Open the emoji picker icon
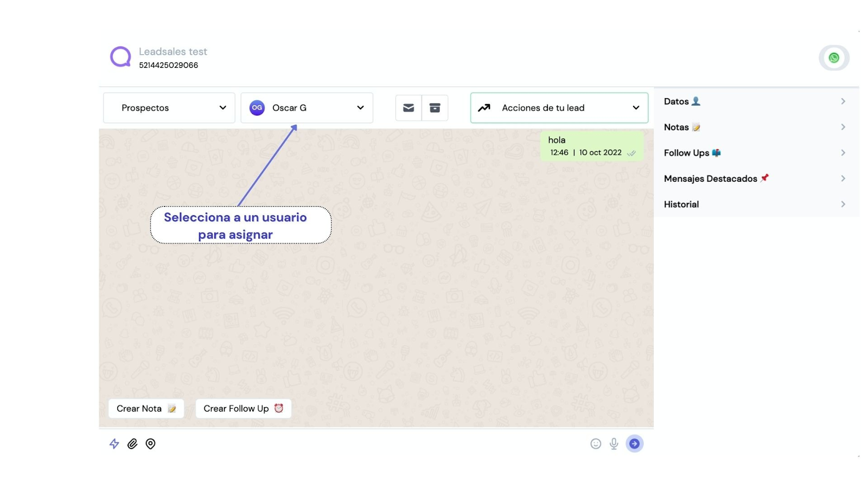 coord(596,444)
